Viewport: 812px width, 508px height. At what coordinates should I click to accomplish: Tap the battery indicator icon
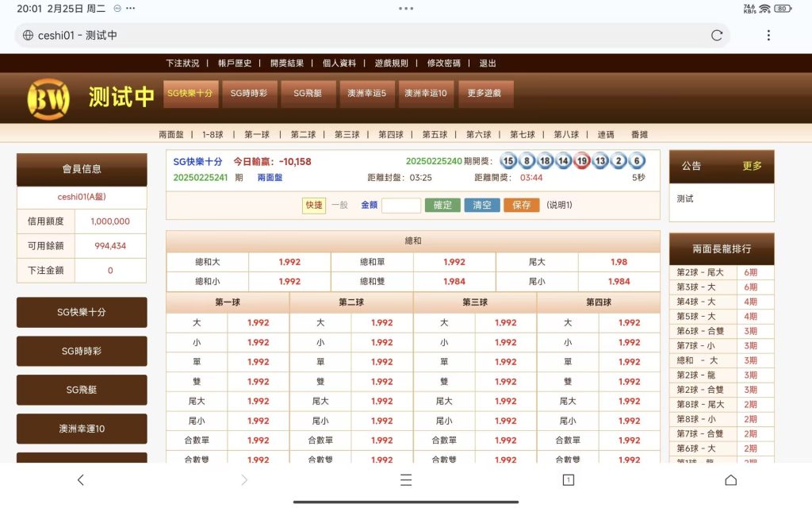(783, 9)
